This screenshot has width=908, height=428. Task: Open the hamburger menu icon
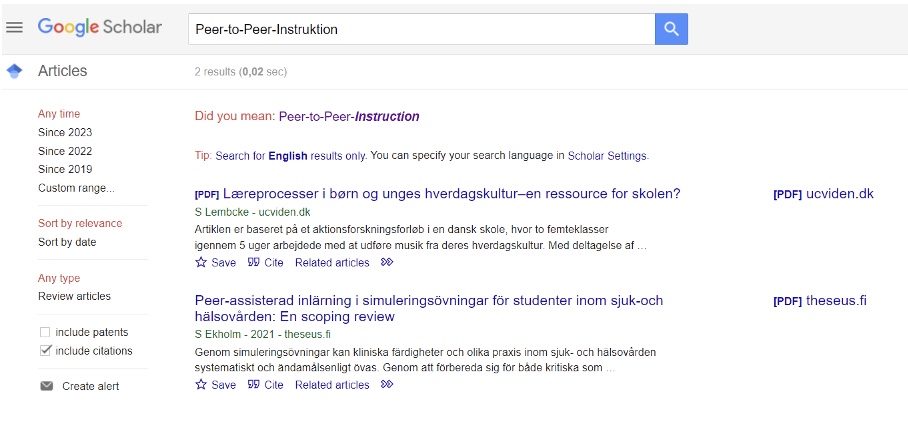coord(14,27)
